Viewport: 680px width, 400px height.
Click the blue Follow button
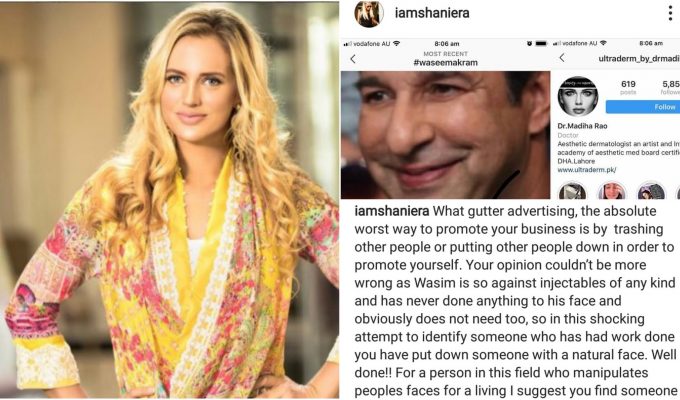coord(643,107)
